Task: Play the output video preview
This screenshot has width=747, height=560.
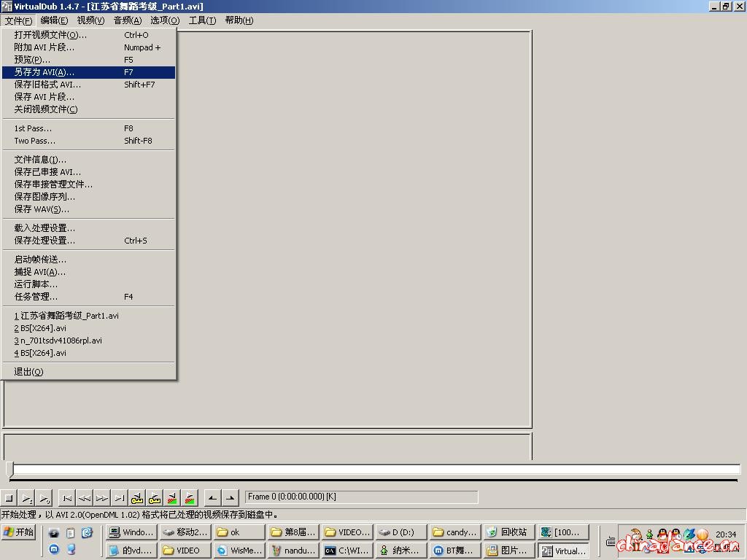Action: click(x=44, y=499)
